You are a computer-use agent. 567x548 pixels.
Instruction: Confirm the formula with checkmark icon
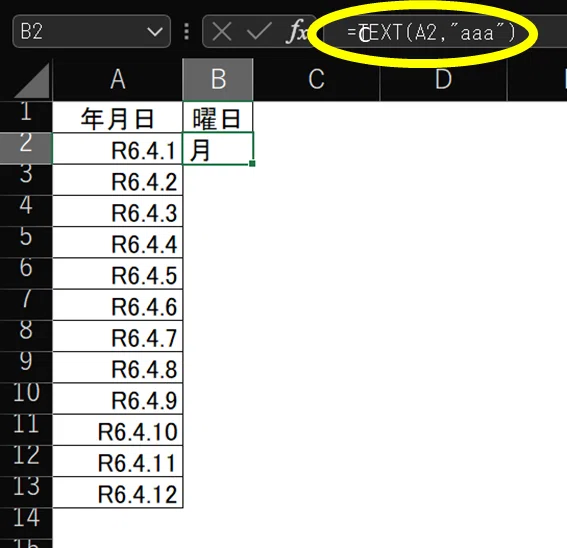pos(259,32)
